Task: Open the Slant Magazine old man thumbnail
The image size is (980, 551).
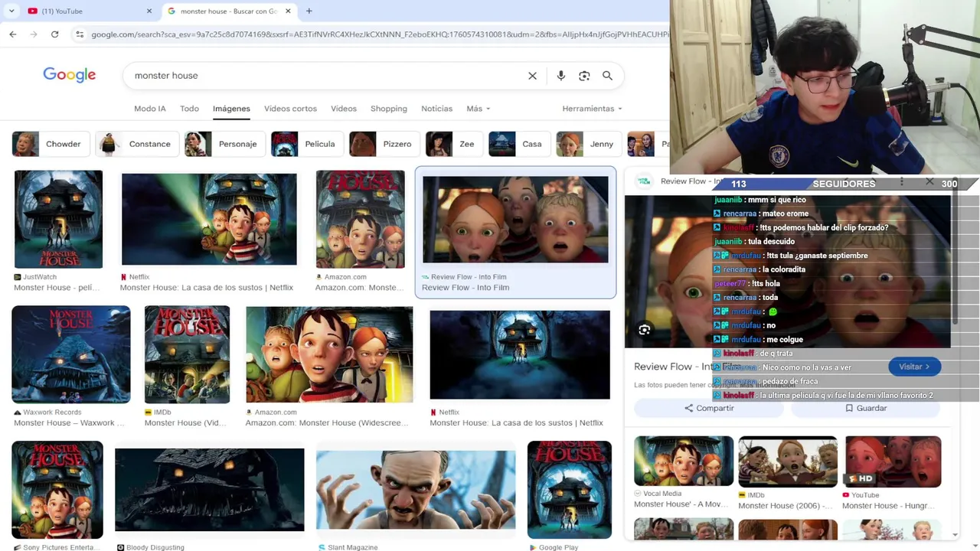Action: 416,490
